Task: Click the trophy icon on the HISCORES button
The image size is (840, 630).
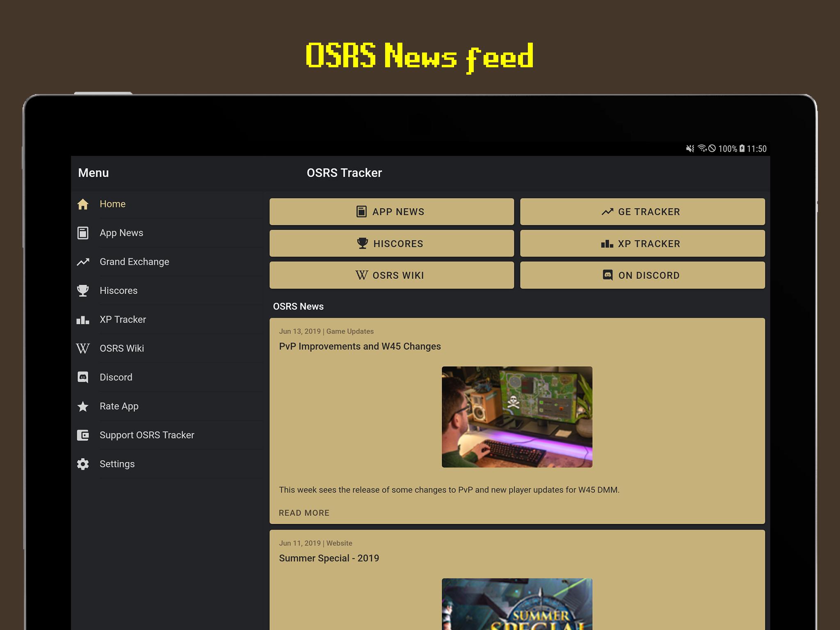Action: (x=363, y=243)
